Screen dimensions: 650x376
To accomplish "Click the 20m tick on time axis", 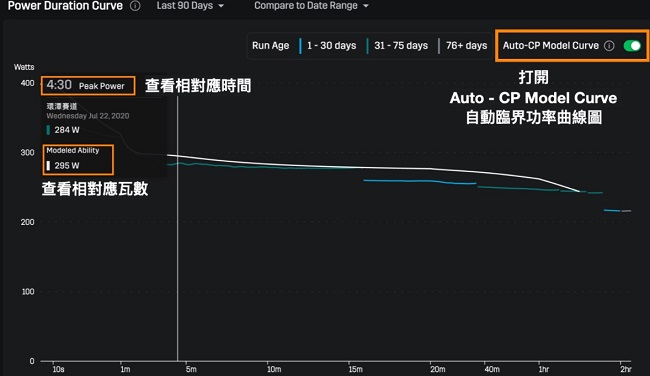I will coord(437,369).
